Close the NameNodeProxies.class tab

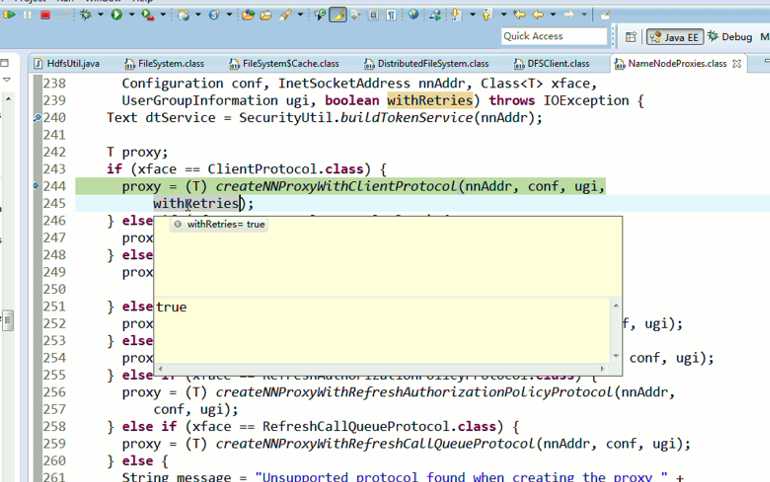(737, 64)
